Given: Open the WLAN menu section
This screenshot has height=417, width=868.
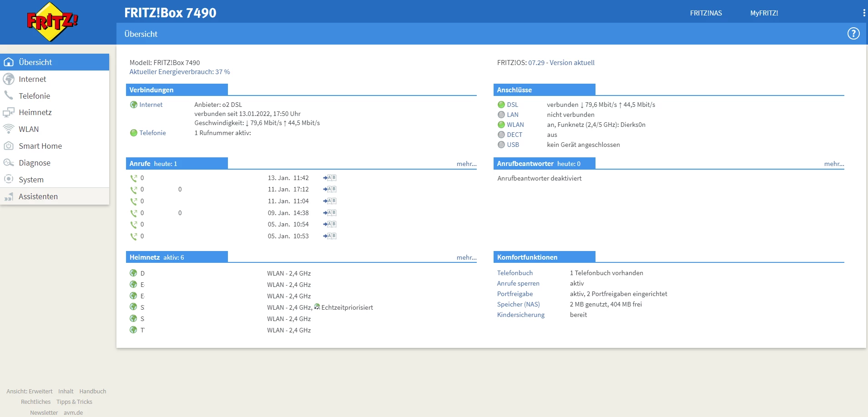Looking at the screenshot, I should (x=55, y=129).
